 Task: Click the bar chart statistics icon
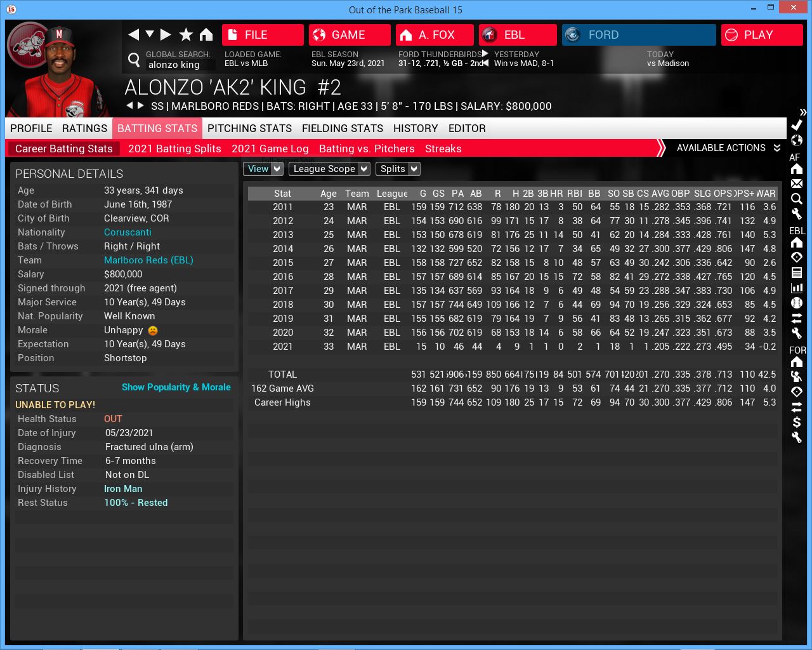click(797, 288)
